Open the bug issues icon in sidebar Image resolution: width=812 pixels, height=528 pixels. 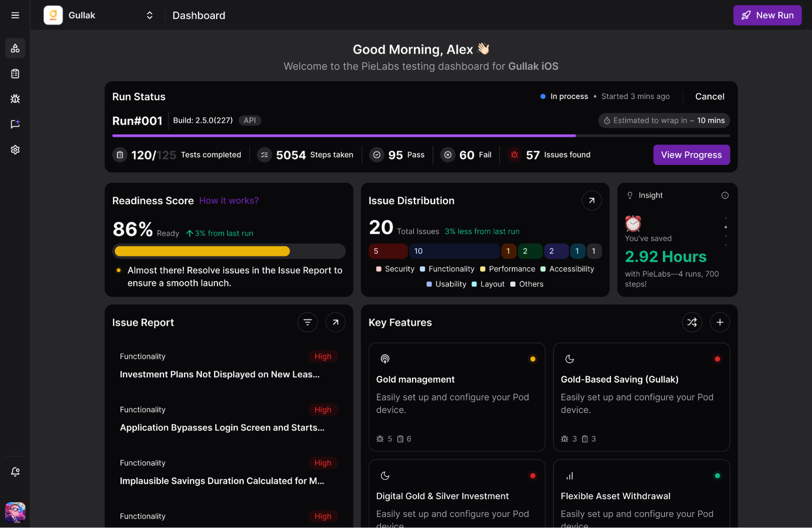15,99
